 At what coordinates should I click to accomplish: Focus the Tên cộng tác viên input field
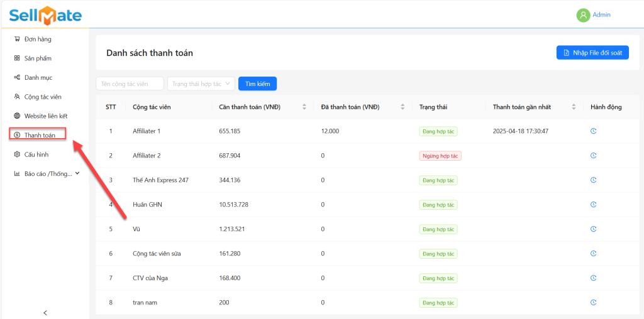[x=130, y=84]
